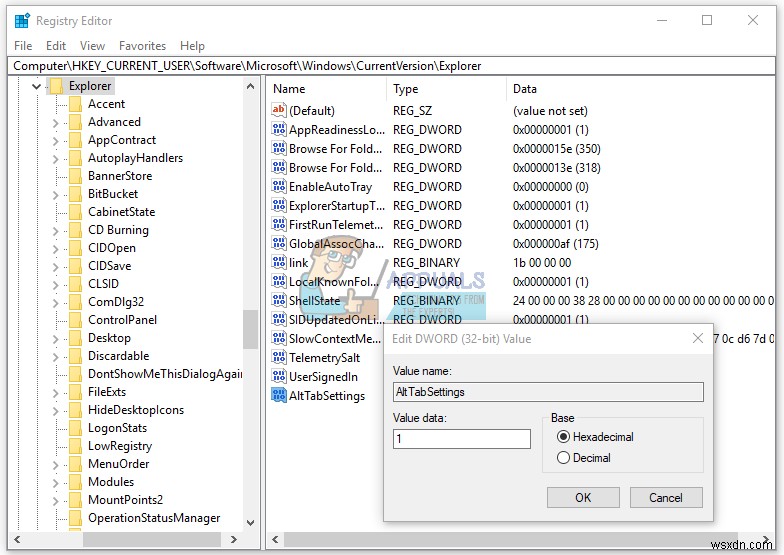Click the SIDUpdatedOnLi... DWORD icon
The width and height of the screenshot is (784, 555).
click(x=278, y=319)
